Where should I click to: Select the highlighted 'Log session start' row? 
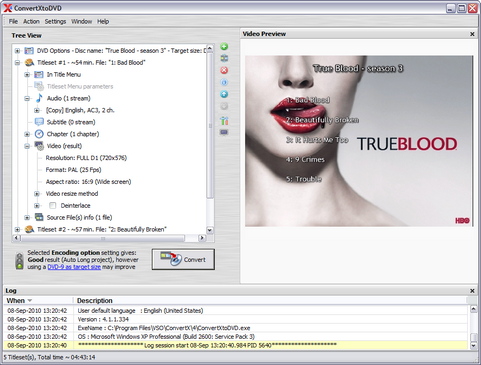236,345
